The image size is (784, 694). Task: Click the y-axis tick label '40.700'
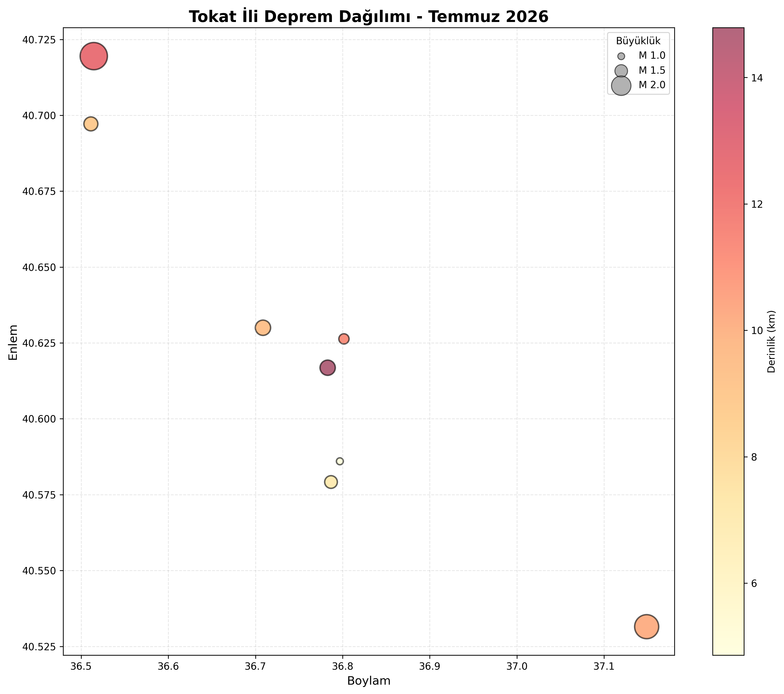click(39, 116)
